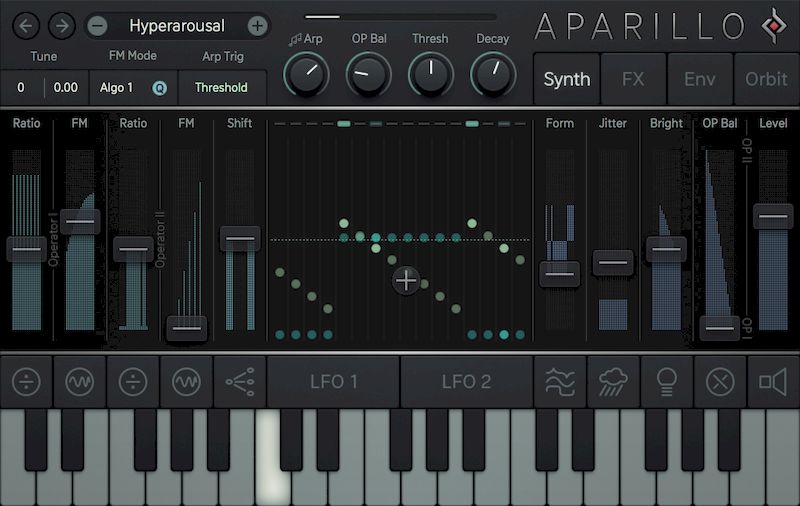The image size is (800, 506).
Task: Click the Jitter slider handle
Action: [613, 262]
